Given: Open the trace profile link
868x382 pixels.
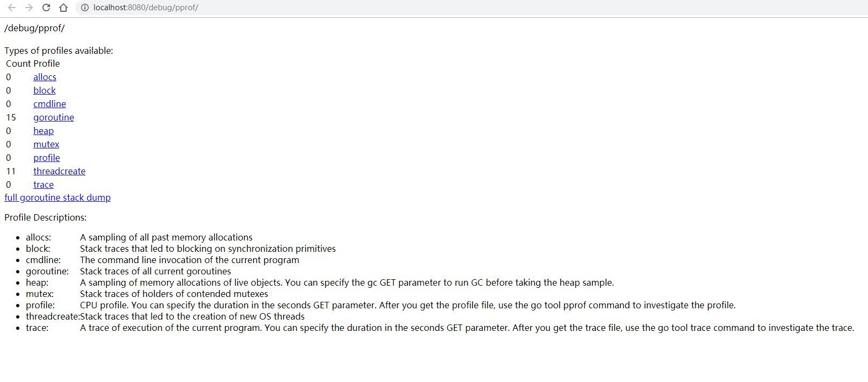Looking at the screenshot, I should point(43,185).
